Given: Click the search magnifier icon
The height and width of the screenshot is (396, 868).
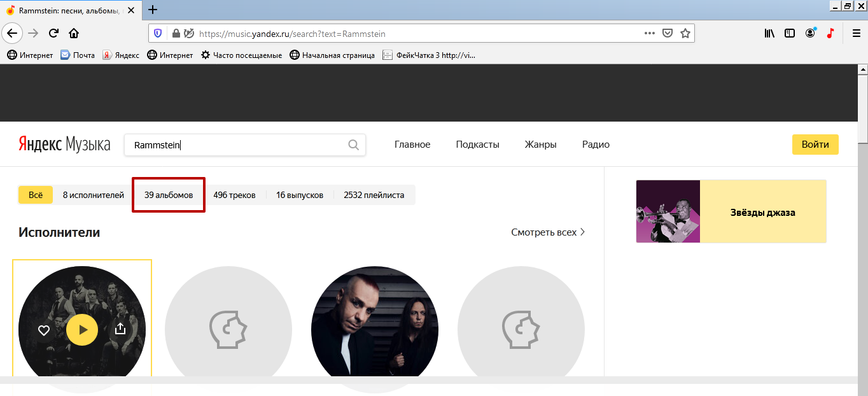Looking at the screenshot, I should click(x=354, y=145).
